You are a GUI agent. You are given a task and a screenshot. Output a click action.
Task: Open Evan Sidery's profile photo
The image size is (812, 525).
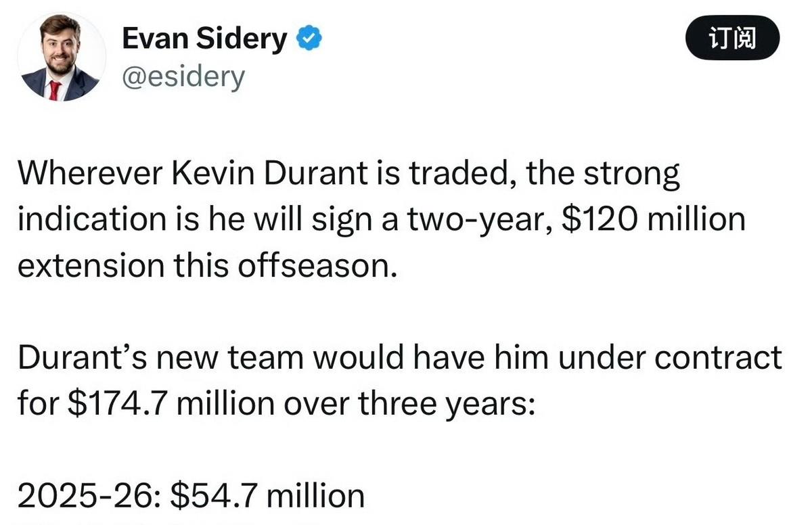click(x=62, y=57)
